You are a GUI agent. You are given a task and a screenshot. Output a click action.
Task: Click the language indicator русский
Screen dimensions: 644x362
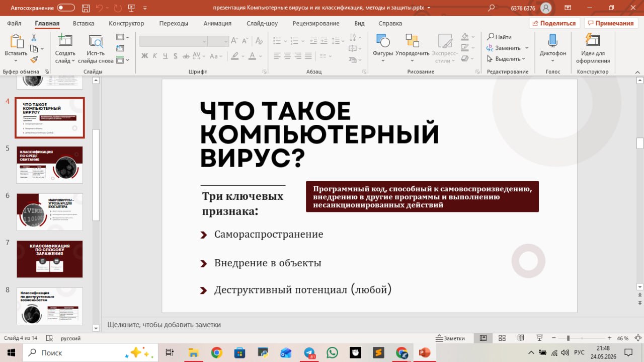point(70,338)
